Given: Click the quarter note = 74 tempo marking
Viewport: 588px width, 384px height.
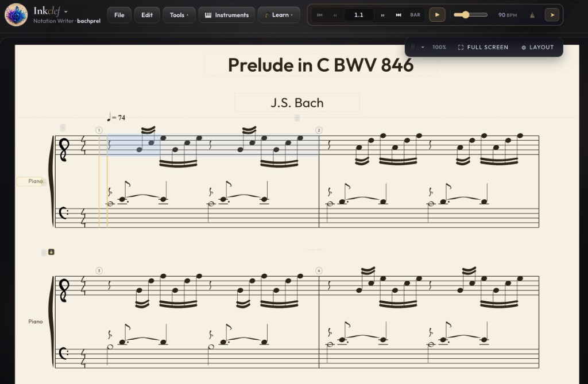Looking at the screenshot, I should tap(116, 117).
